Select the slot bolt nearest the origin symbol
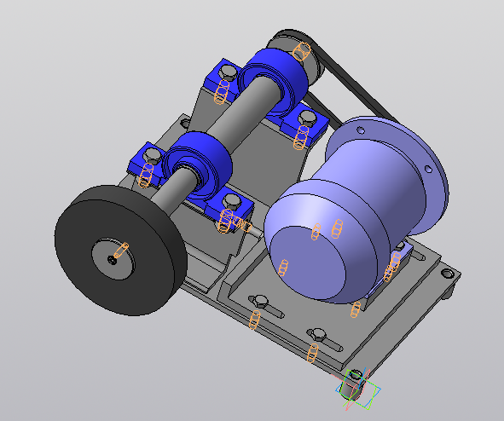 point(318,334)
